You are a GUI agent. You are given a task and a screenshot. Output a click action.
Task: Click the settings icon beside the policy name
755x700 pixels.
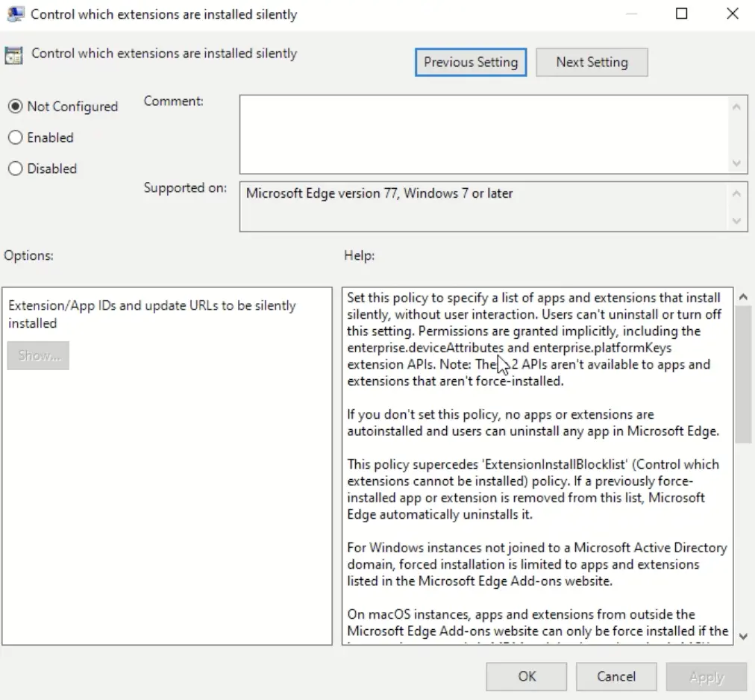(x=15, y=54)
